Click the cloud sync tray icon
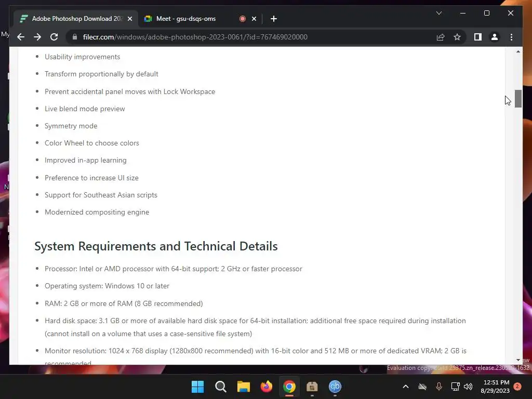532x399 pixels. 422,387
